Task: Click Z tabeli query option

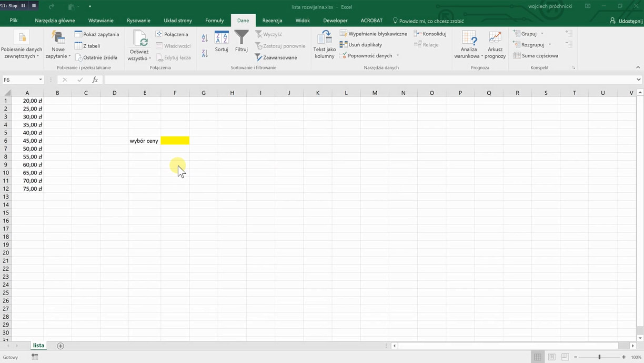Action: 87,46
